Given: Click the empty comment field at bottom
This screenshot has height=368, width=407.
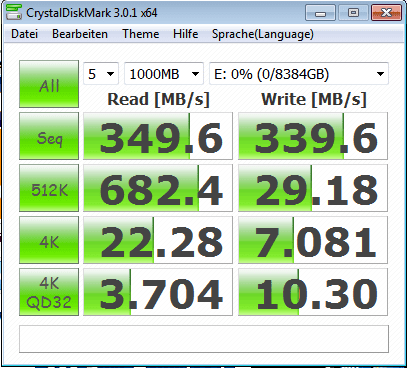Looking at the screenshot, I should pos(204,339).
